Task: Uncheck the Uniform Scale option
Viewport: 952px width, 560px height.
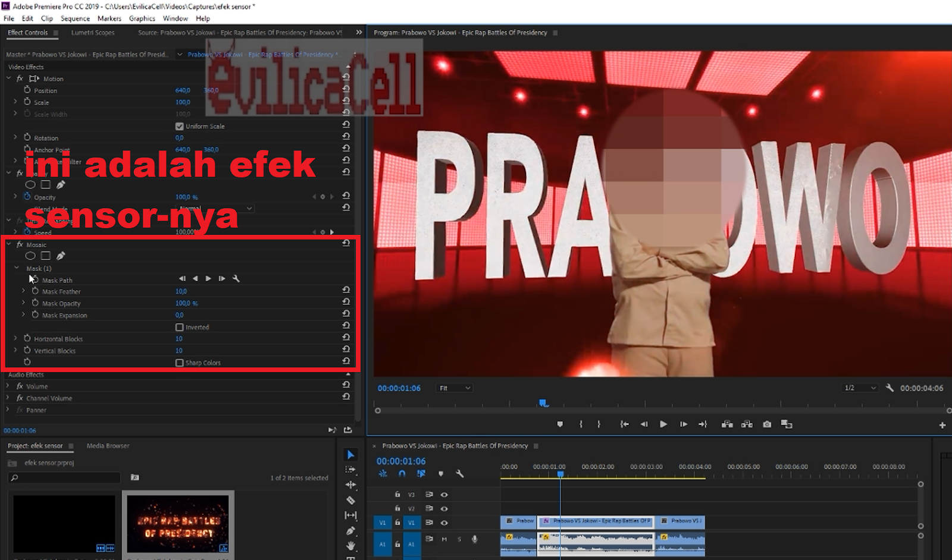Action: coord(179,126)
